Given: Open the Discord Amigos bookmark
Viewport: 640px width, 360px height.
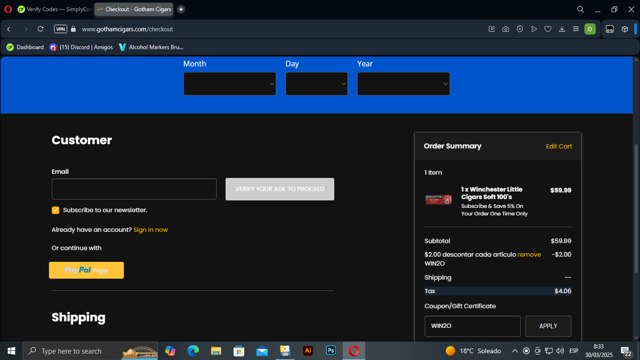Looking at the screenshot, I should point(81,47).
